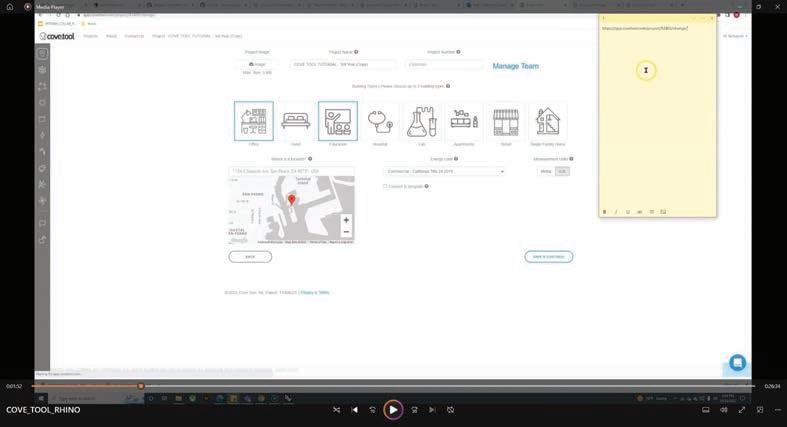Click the video seek bar thumb
This screenshot has height=427, width=787.
coord(141,386)
